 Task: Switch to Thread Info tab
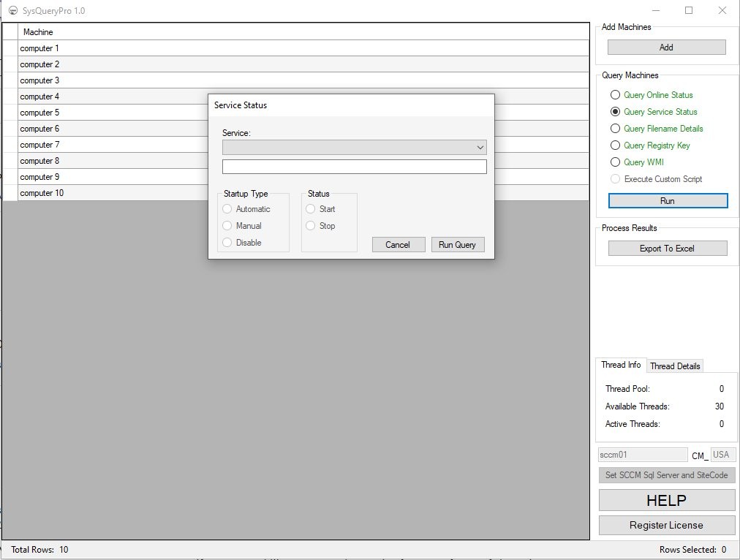point(621,365)
